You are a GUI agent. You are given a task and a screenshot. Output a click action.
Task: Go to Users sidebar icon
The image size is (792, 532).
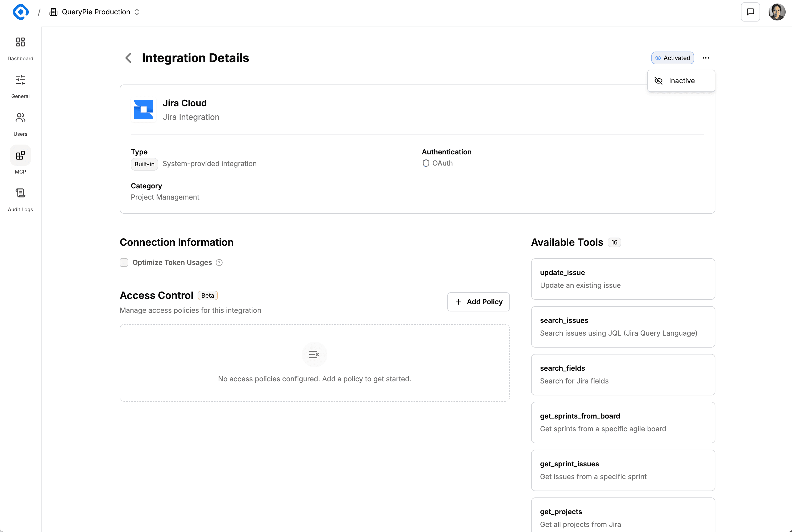(20, 118)
